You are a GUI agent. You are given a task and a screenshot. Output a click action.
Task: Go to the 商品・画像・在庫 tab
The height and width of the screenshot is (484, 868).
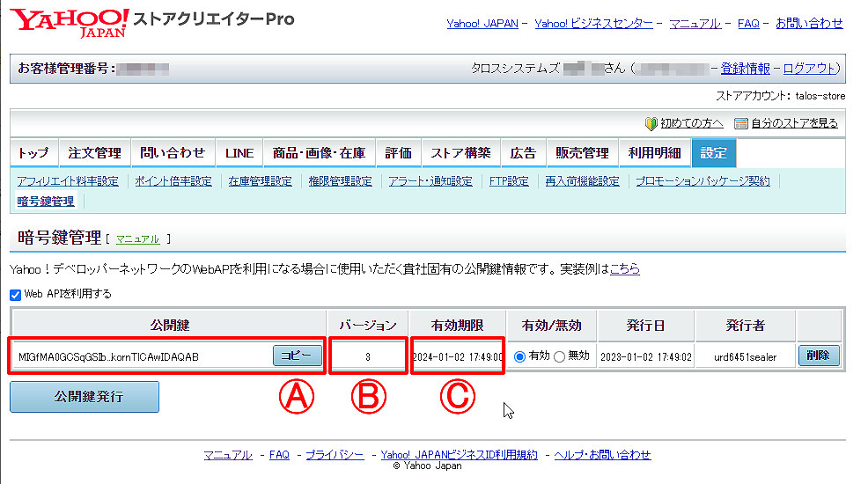[319, 153]
